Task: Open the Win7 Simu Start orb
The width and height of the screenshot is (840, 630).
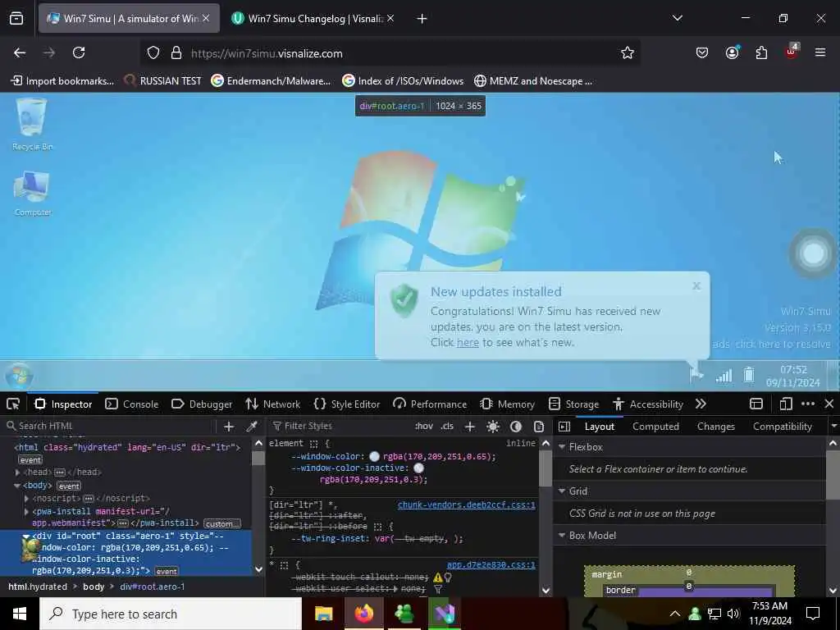Action: (x=19, y=376)
